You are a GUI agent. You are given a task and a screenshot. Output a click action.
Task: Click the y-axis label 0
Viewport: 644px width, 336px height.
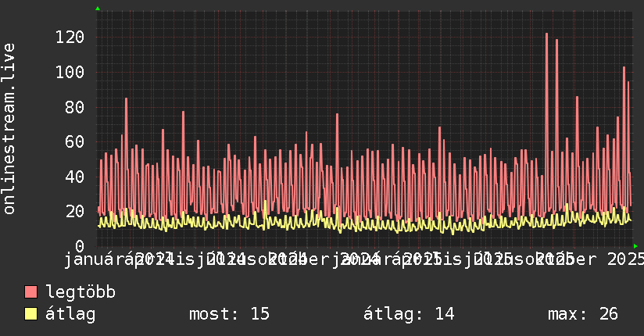pos(80,246)
